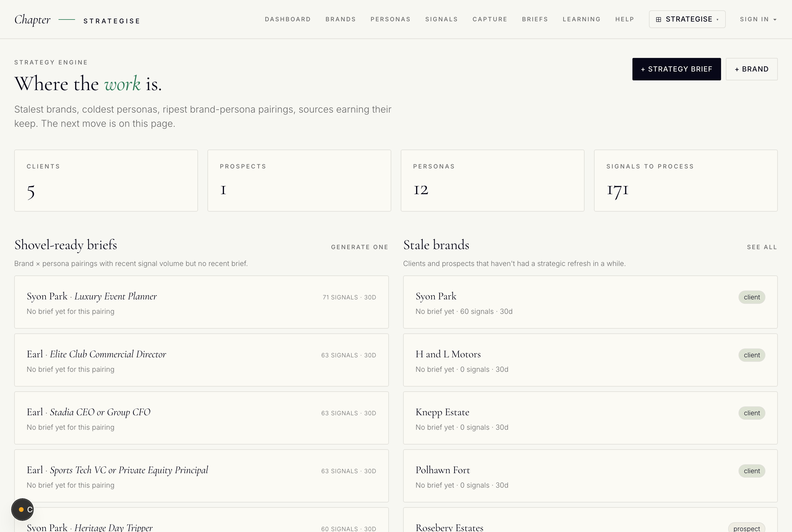
Task: Open the Clients stat card
Action: 106,181
